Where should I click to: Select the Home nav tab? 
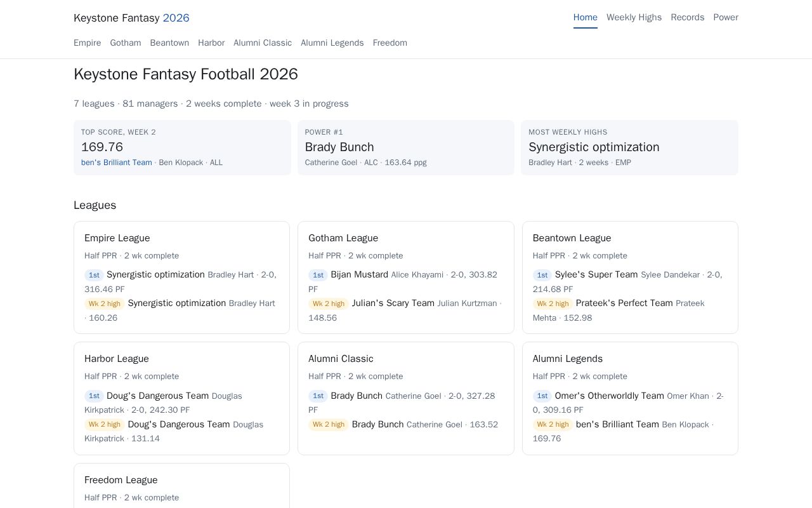(586, 17)
